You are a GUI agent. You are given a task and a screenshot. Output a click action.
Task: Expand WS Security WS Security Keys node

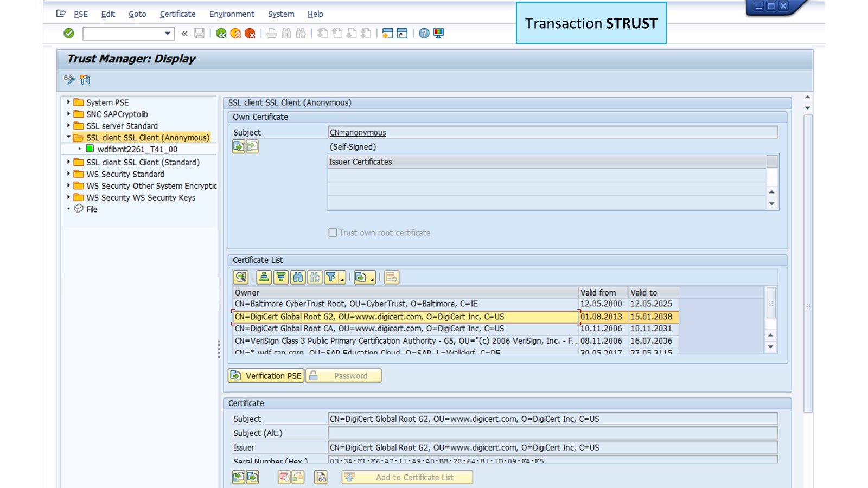pyautogui.click(x=69, y=197)
